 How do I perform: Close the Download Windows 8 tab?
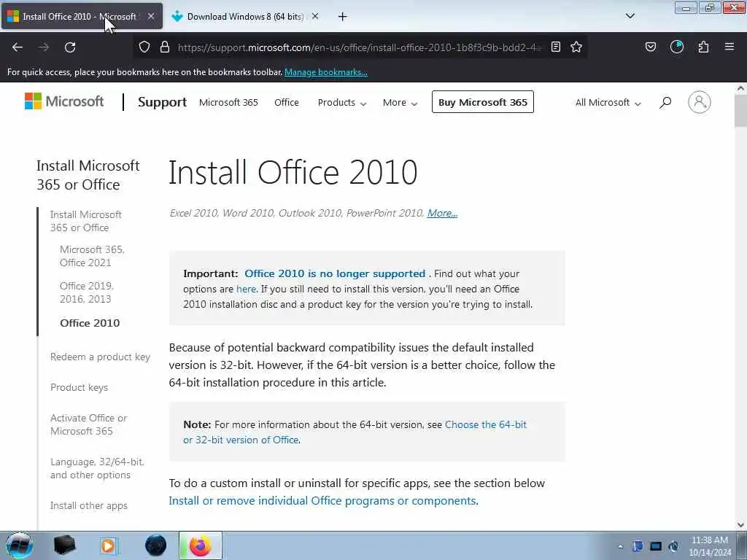315,16
